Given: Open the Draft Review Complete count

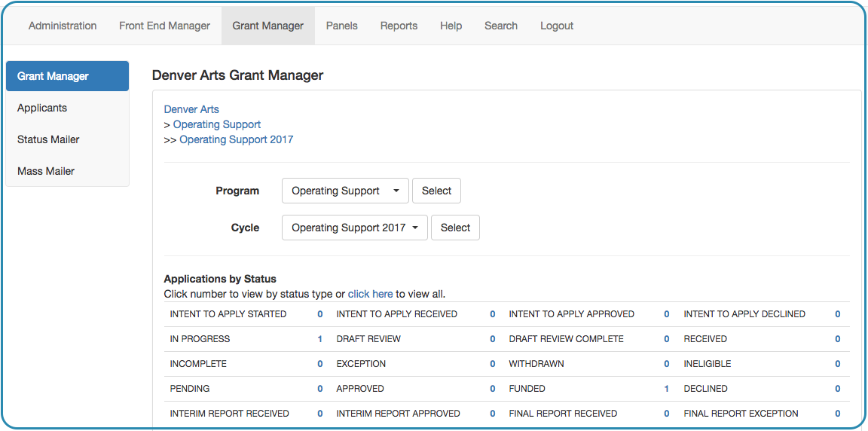Looking at the screenshot, I should (667, 338).
